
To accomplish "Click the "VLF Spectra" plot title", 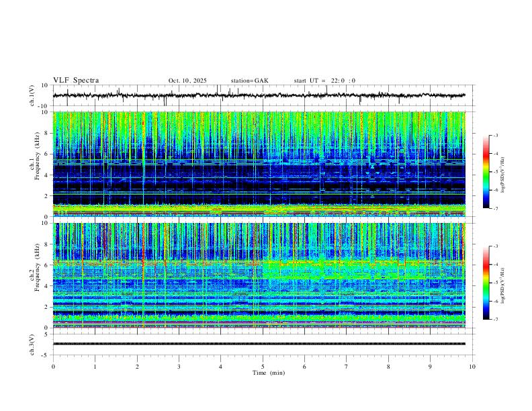I will click(x=76, y=81).
